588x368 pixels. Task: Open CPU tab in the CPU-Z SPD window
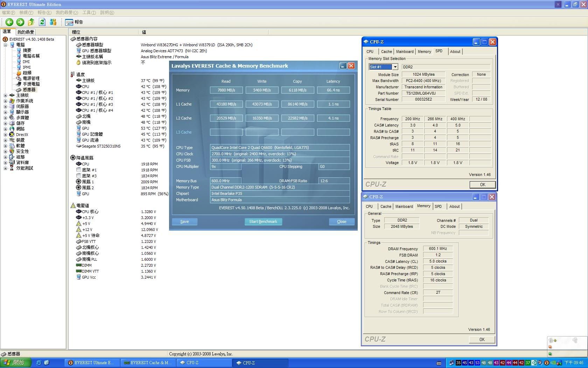point(370,52)
